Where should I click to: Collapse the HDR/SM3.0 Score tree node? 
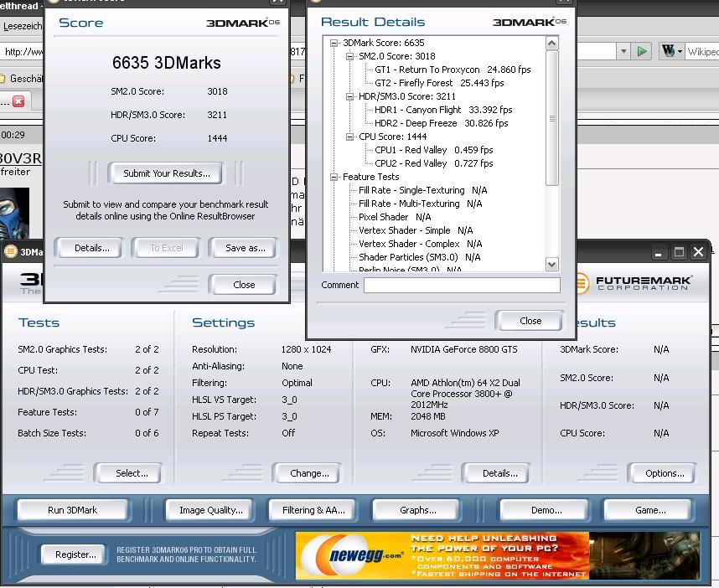point(350,96)
